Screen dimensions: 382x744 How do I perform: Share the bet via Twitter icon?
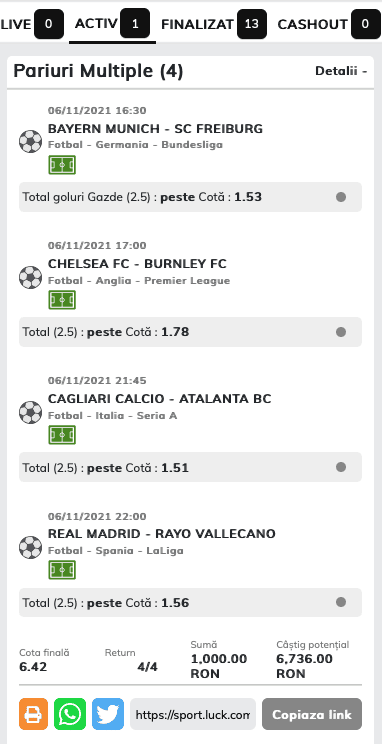click(108, 714)
